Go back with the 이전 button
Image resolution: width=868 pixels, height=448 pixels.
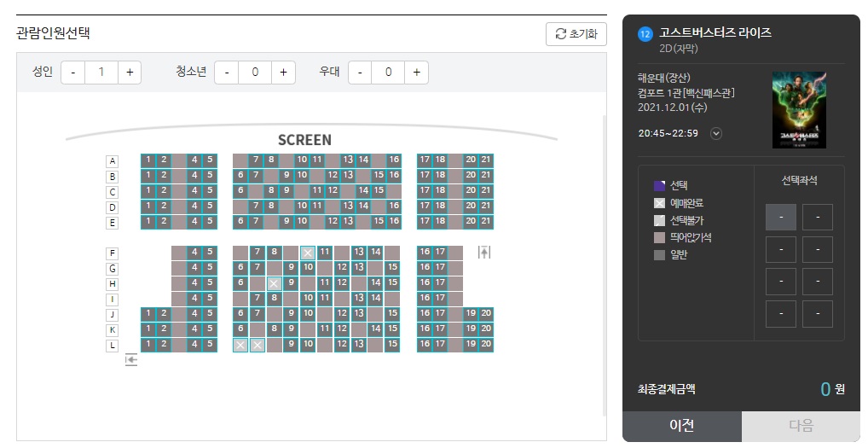point(682,425)
